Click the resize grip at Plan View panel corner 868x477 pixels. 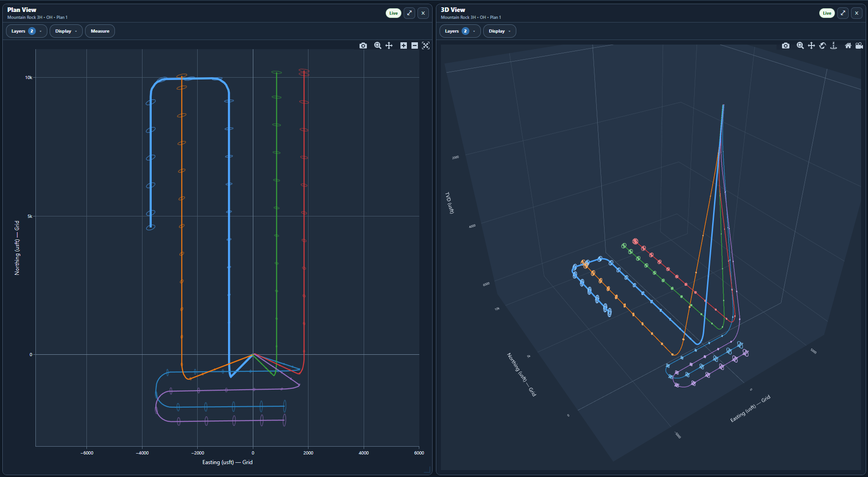coord(427,470)
